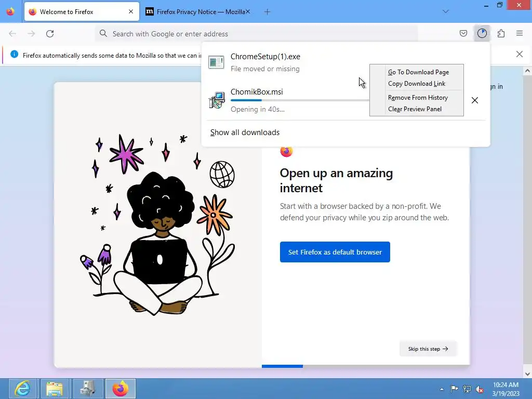532x399 pixels.
Task: Click the ChomikBox download progress bar
Action: click(x=300, y=100)
